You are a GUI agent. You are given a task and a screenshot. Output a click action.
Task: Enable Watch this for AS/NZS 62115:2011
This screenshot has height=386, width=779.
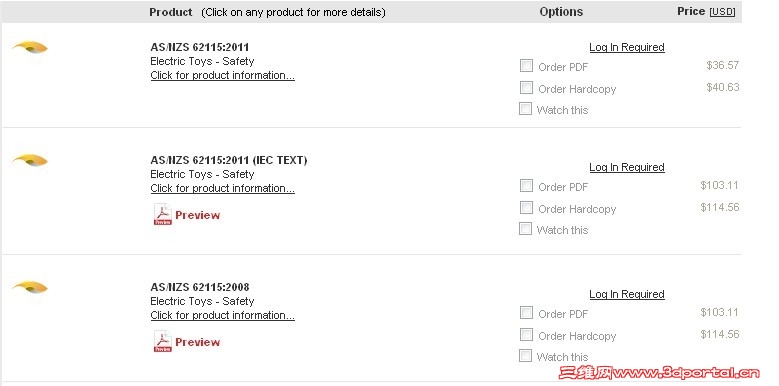pyautogui.click(x=525, y=108)
